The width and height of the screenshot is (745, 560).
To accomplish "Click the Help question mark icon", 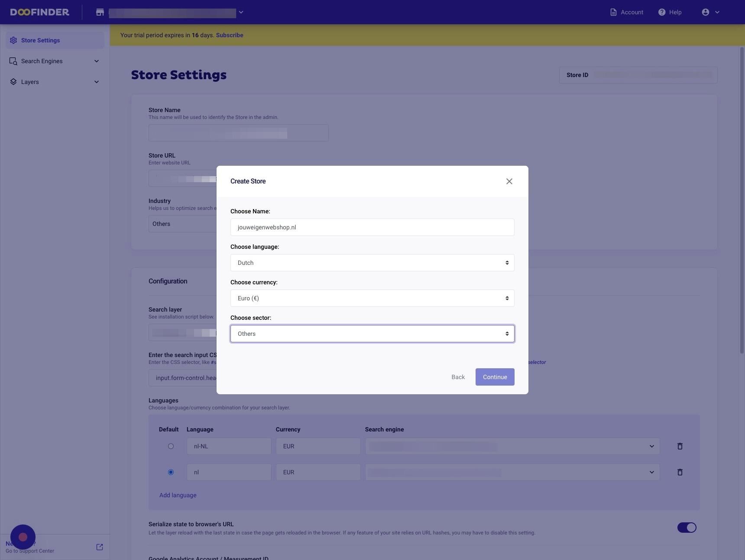I will 662,12.
